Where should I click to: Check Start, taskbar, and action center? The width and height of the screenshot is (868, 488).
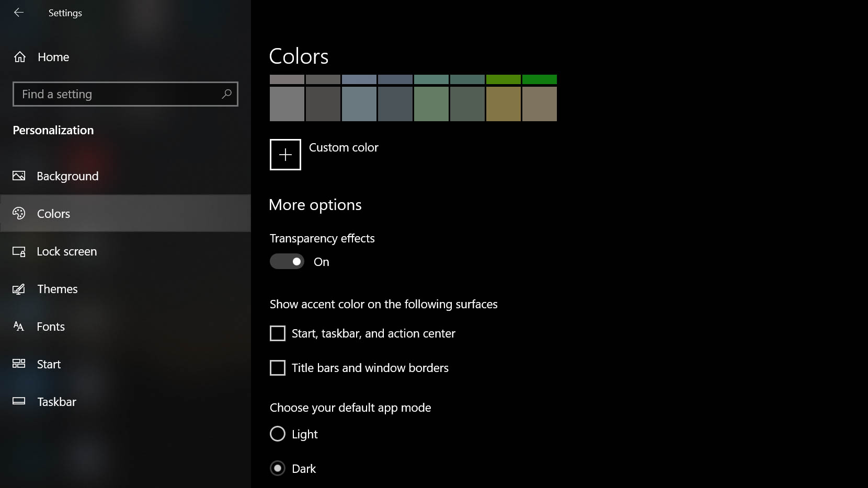click(278, 333)
